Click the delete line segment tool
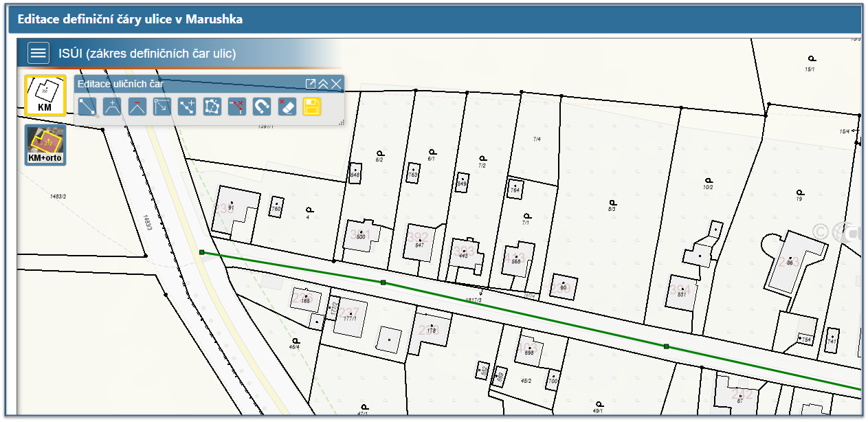The height and width of the screenshot is (422, 868). click(237, 107)
